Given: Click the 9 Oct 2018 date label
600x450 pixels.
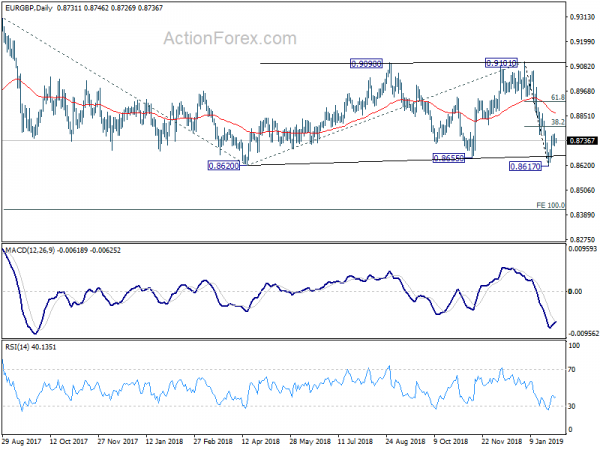Looking at the screenshot, I should point(451,442).
